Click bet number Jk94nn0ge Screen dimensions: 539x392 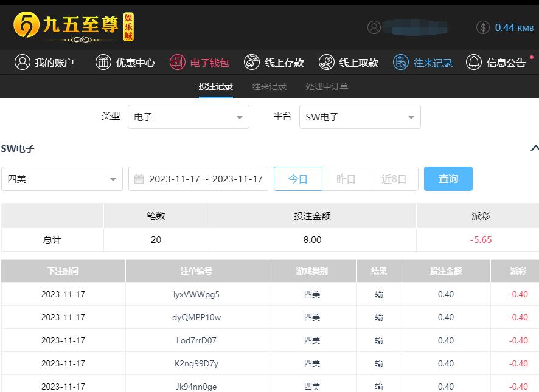[196, 387]
